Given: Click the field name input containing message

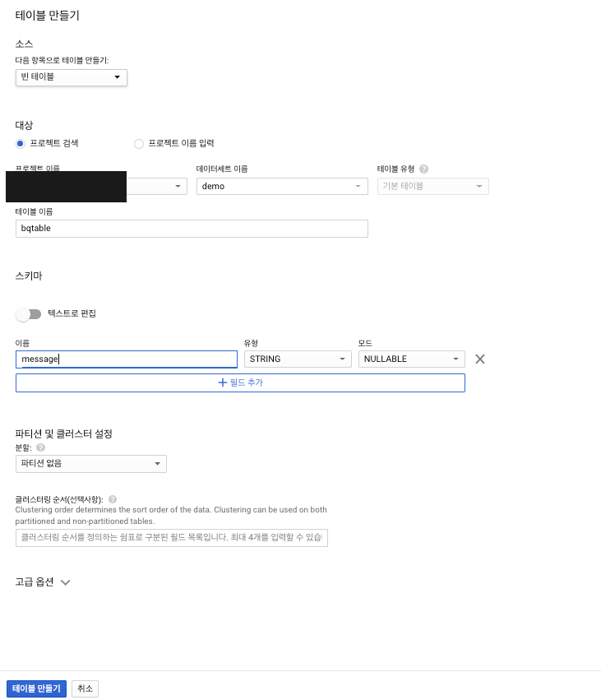Looking at the screenshot, I should pyautogui.click(x=127, y=359).
